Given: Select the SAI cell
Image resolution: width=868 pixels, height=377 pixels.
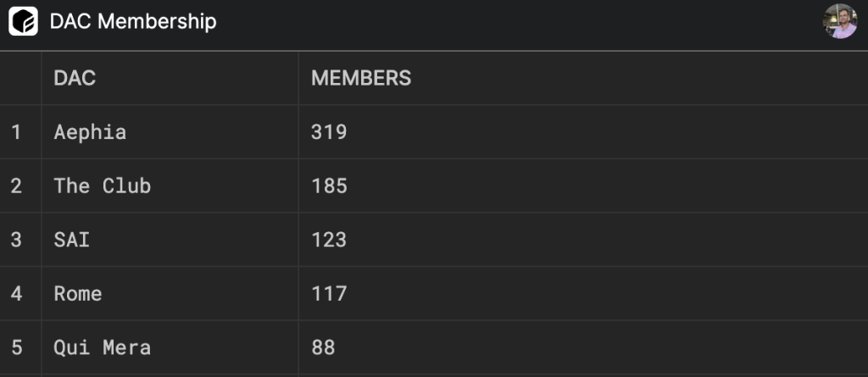Looking at the screenshot, I should [72, 240].
